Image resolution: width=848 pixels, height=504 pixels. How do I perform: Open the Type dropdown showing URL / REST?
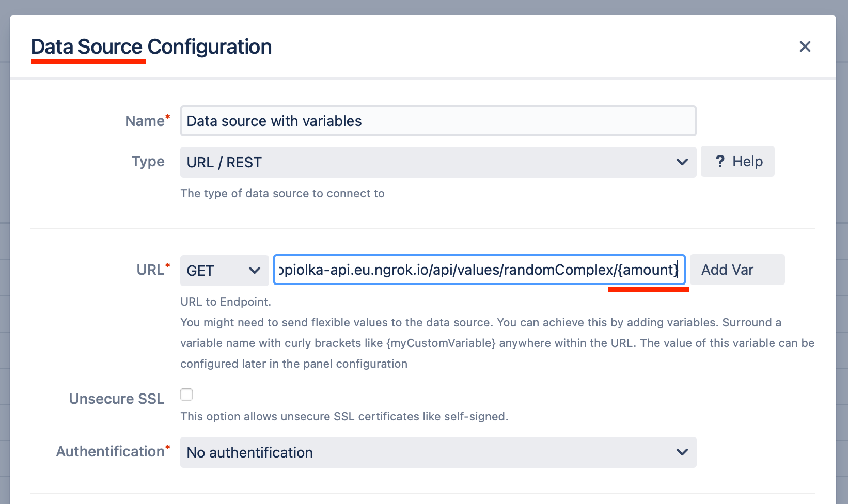(438, 162)
